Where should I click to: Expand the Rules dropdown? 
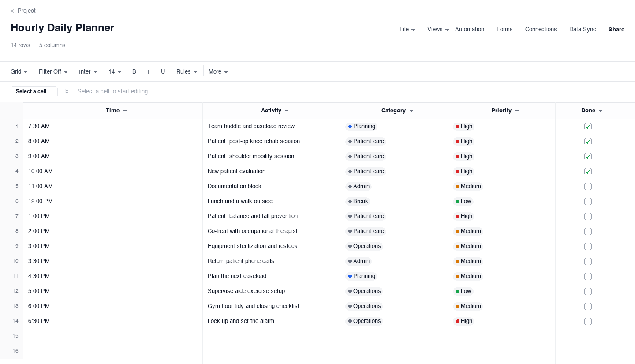point(187,71)
